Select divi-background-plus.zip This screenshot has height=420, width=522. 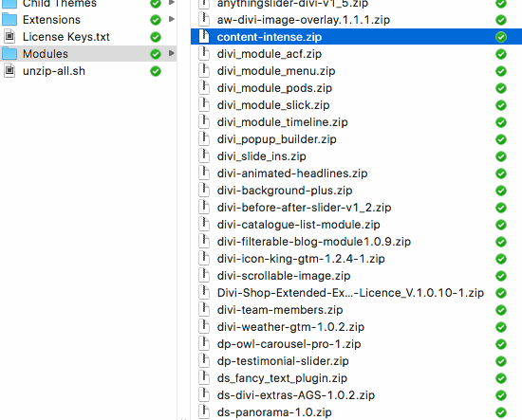(285, 191)
